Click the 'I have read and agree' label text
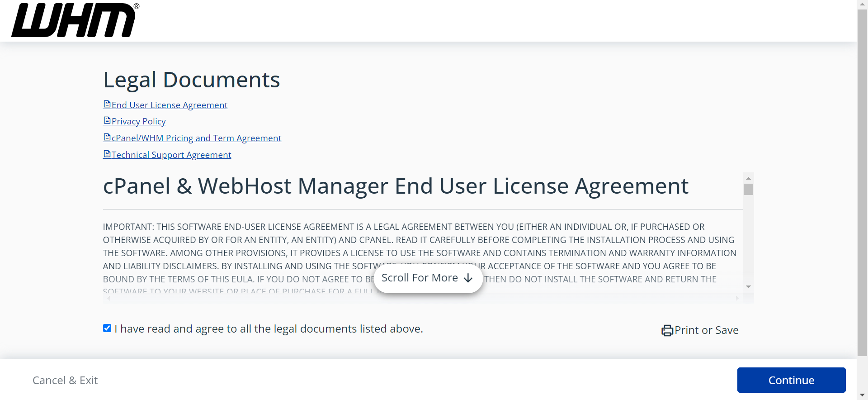 tap(269, 329)
